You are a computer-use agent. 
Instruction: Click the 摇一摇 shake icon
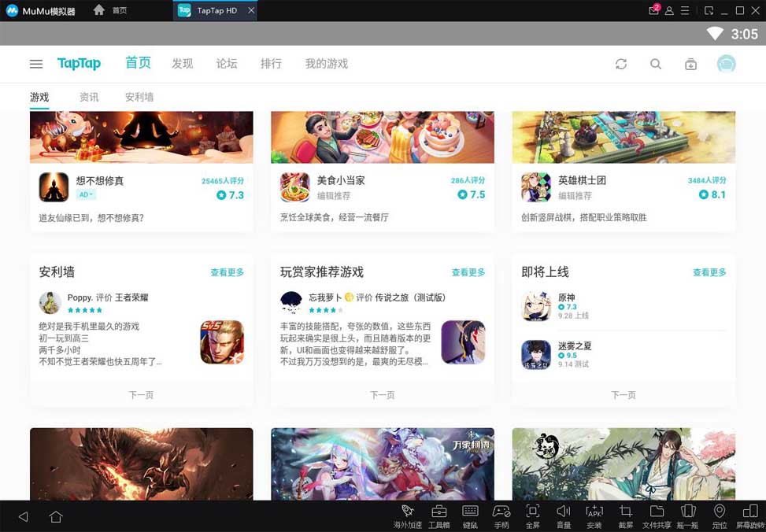[688, 517]
